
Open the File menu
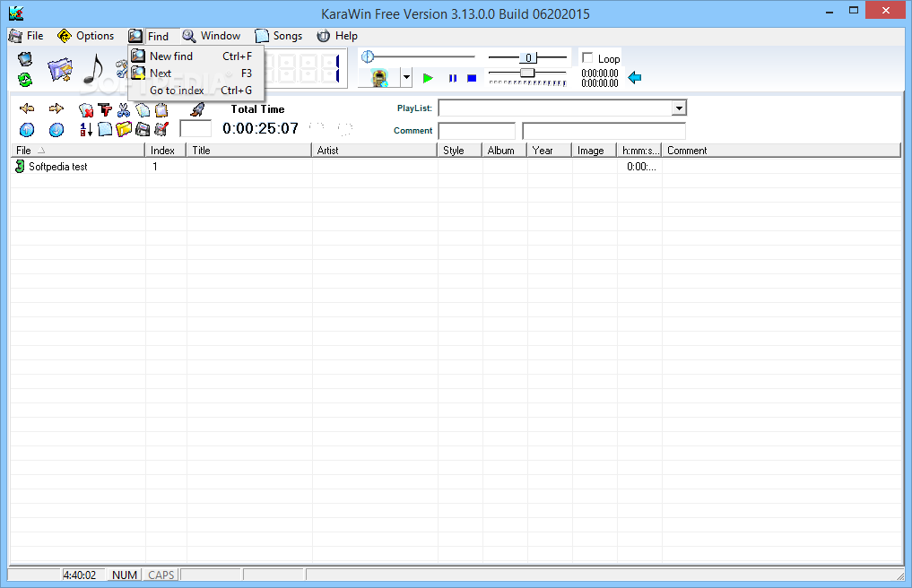coord(26,36)
